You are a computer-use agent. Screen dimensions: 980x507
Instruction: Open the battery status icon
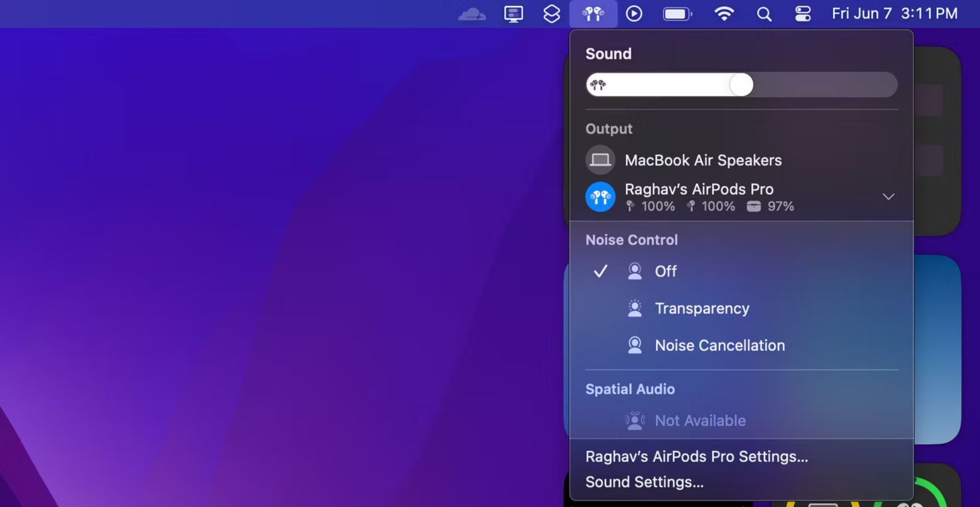677,14
